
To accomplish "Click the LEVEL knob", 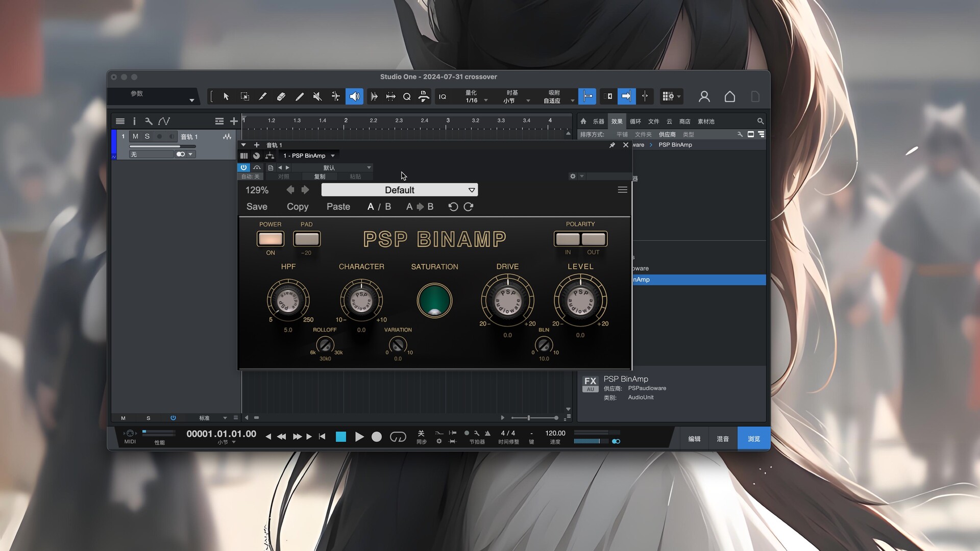I will pos(580,301).
